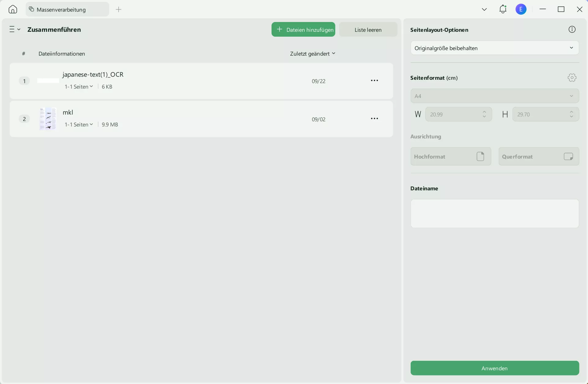This screenshot has height=384, width=588.
Task: Expand Originalgröße beibehalten dropdown
Action: click(x=494, y=48)
